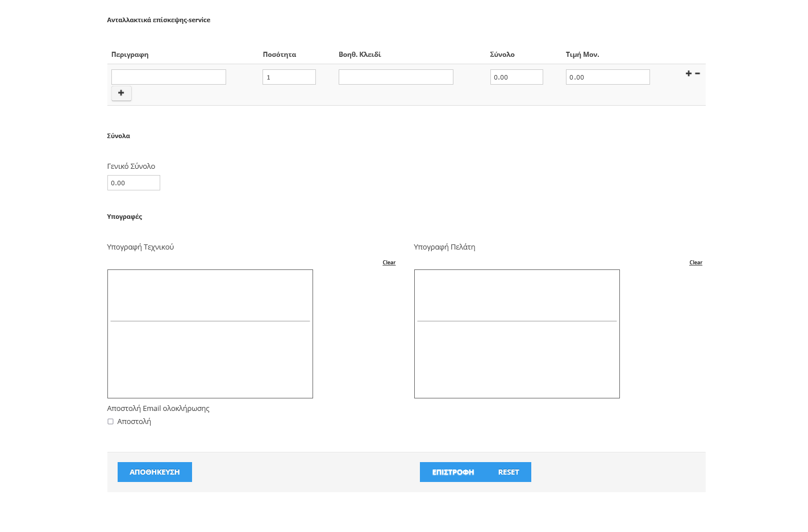Image resolution: width=808 pixels, height=532 pixels.
Task: Click the Τιμή Μον. column header
Action: (x=582, y=55)
